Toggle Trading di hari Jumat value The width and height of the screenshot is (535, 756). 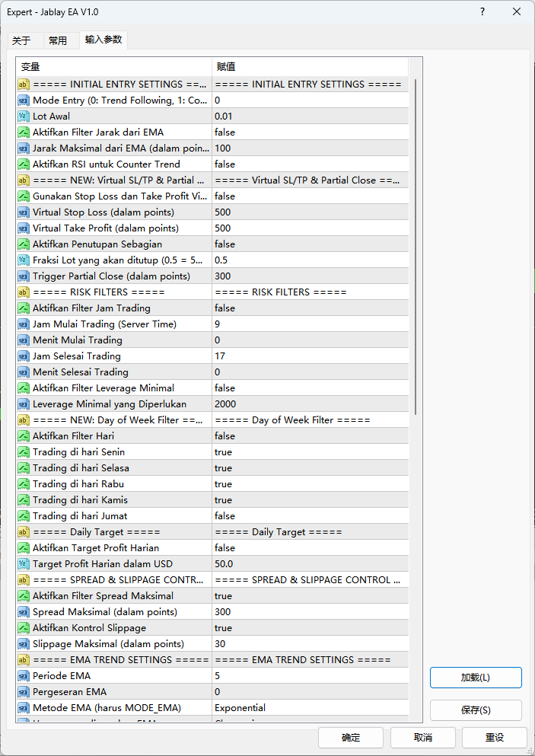[310, 516]
